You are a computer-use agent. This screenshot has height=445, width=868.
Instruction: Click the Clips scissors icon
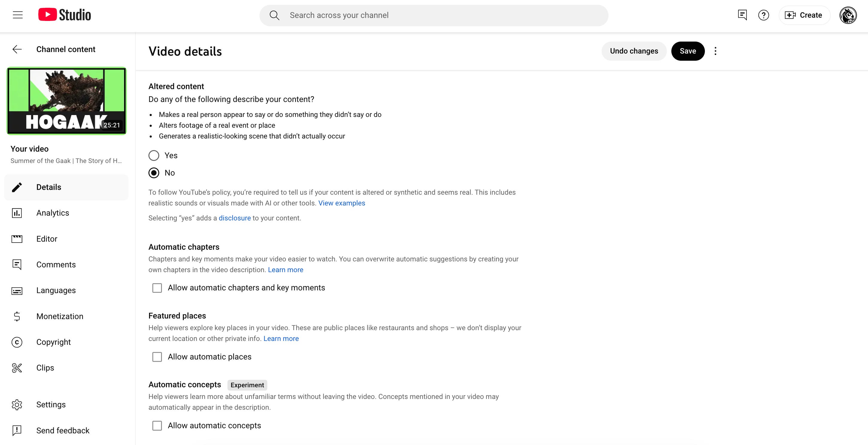(17, 368)
